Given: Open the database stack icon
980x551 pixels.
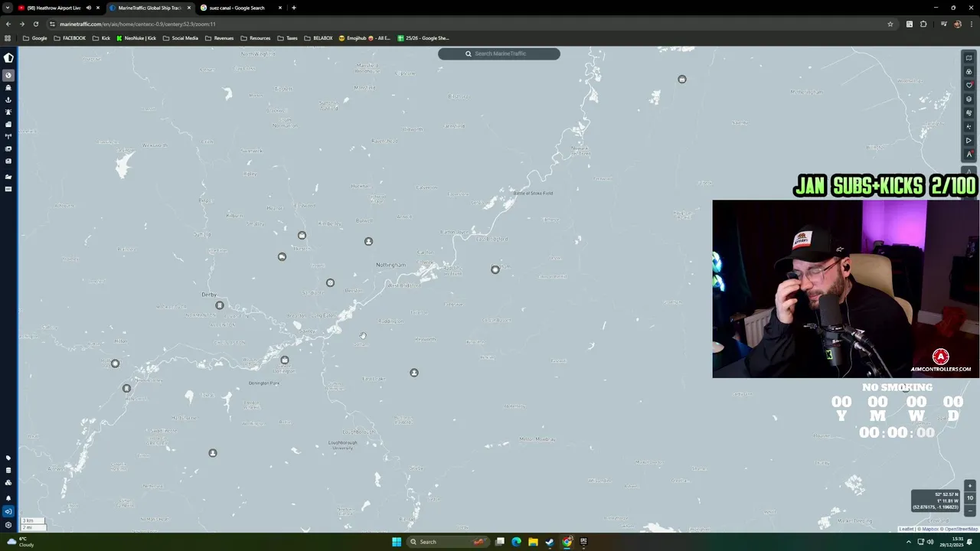Looking at the screenshot, I should coord(8,470).
